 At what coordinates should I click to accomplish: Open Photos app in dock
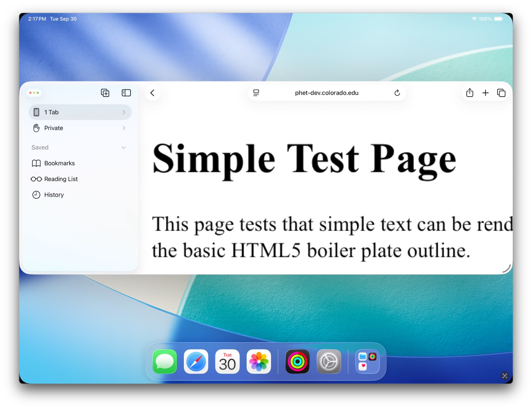click(x=259, y=362)
